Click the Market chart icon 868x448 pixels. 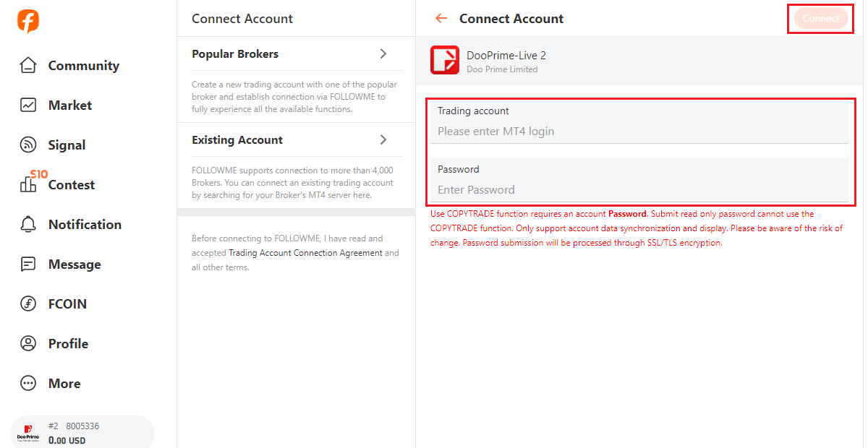click(x=28, y=105)
